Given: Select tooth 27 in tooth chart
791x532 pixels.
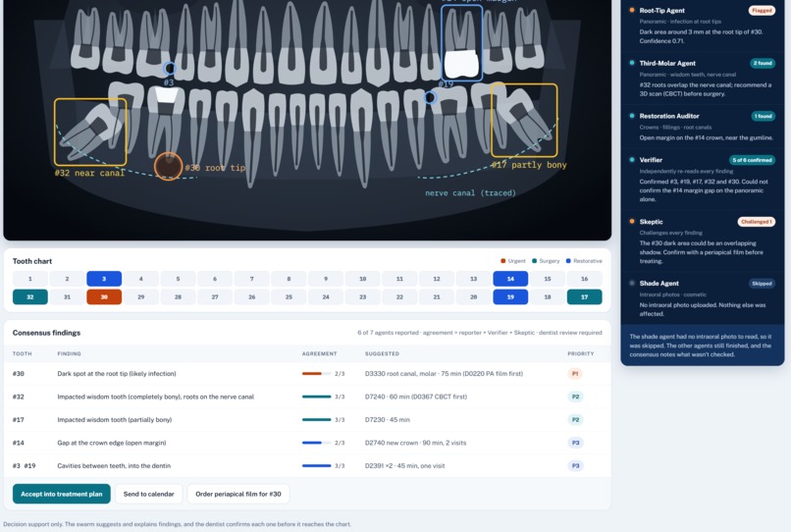Looking at the screenshot, I should coord(215,296).
